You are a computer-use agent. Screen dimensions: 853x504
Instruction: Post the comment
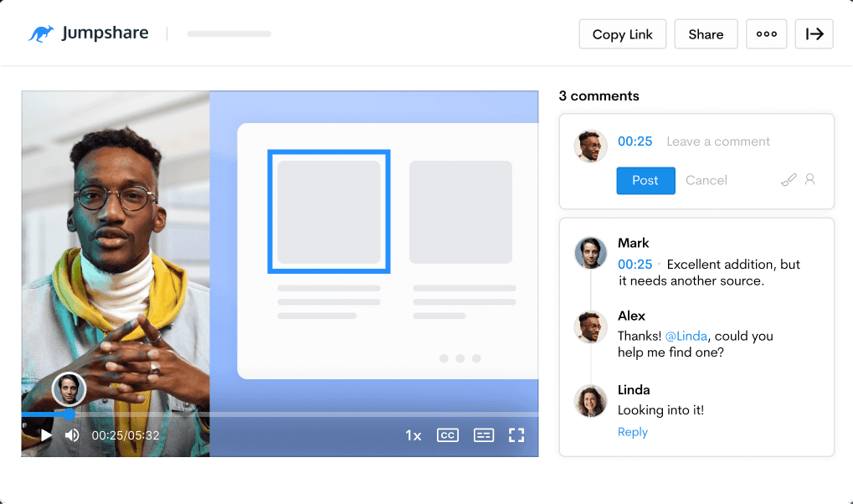click(645, 180)
